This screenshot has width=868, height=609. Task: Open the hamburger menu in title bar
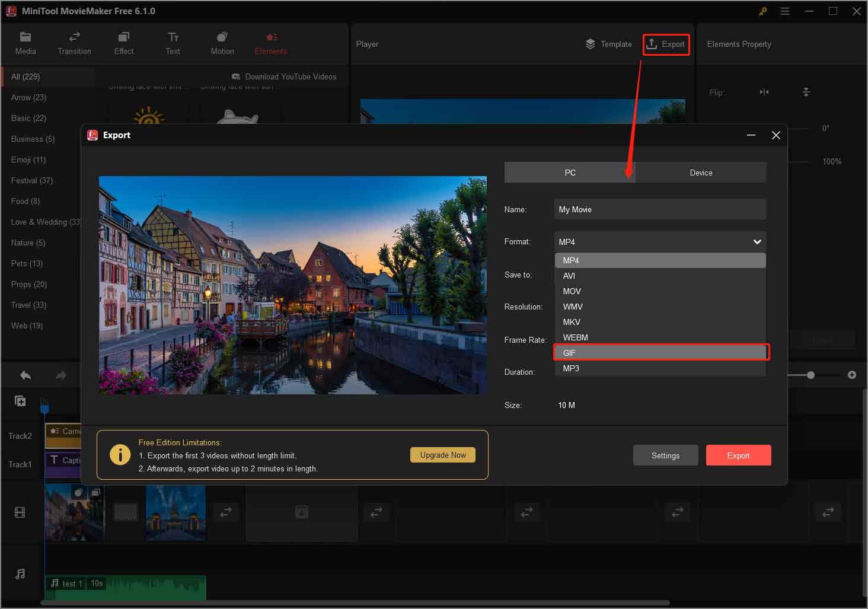point(785,11)
